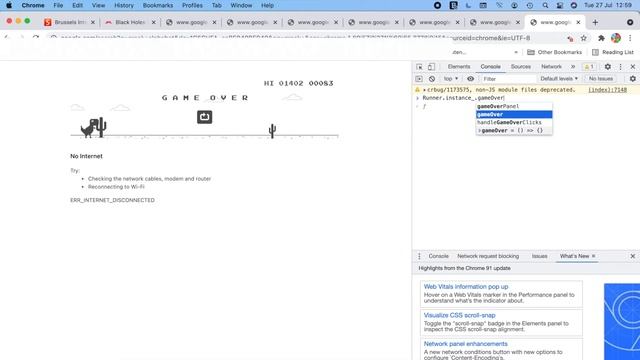Select the What's New drawer tab
640x360 pixels.
[574, 256]
